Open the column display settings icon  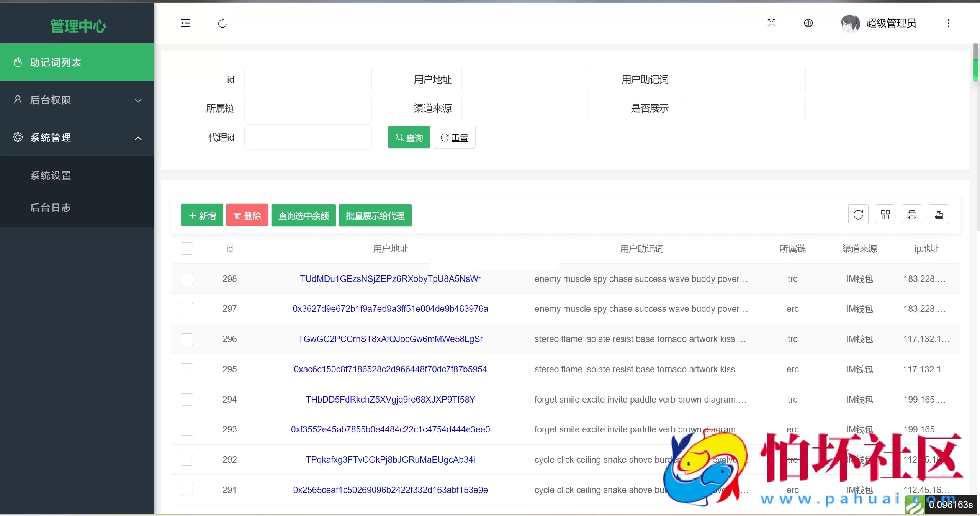[x=885, y=215]
